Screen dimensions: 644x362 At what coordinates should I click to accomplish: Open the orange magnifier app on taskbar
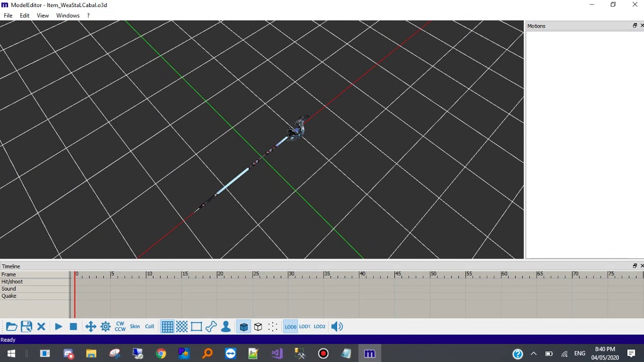pyautogui.click(x=207, y=353)
